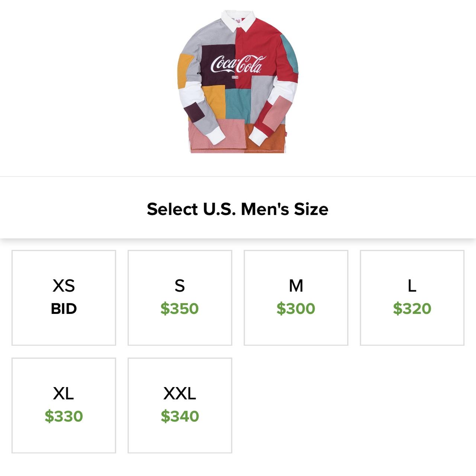
Task: Click the XXL size label
Action: pos(180,393)
